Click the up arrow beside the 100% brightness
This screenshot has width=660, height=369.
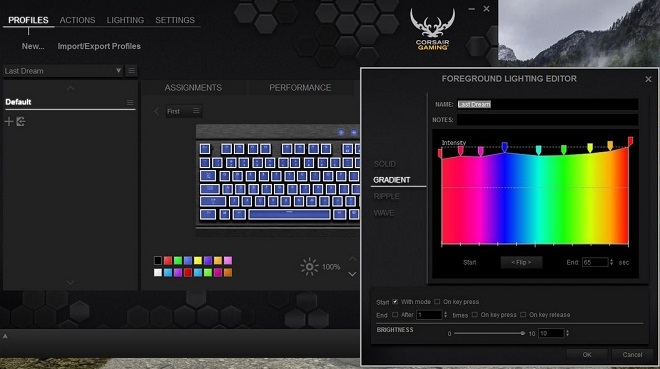point(352,259)
